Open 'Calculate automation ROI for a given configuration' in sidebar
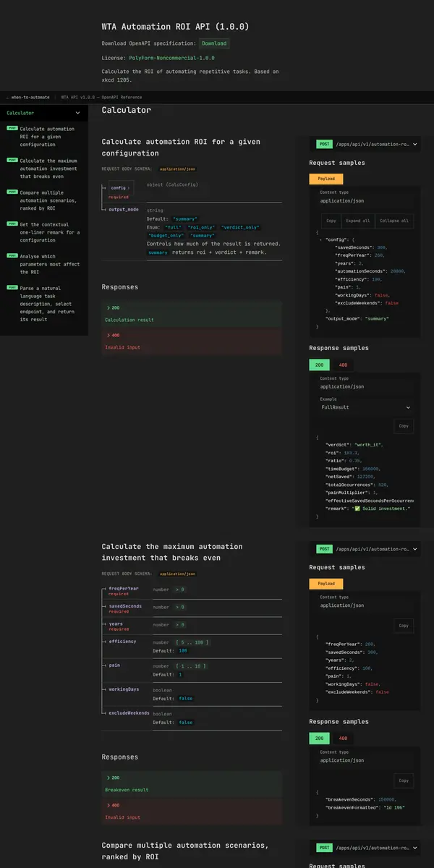Image resolution: width=434 pixels, height=868 pixels. (x=44, y=136)
